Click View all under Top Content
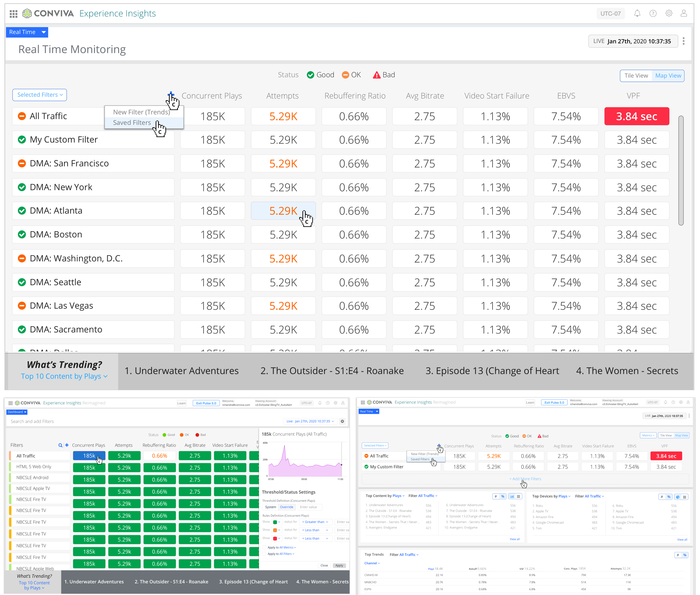The width and height of the screenshot is (700, 595). tap(514, 539)
